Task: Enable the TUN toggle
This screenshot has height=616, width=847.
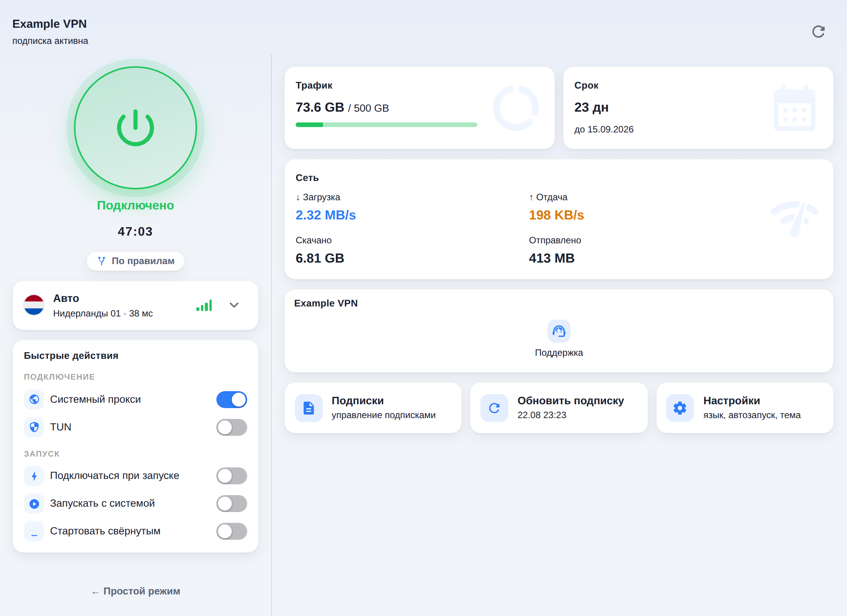Action: [x=232, y=427]
